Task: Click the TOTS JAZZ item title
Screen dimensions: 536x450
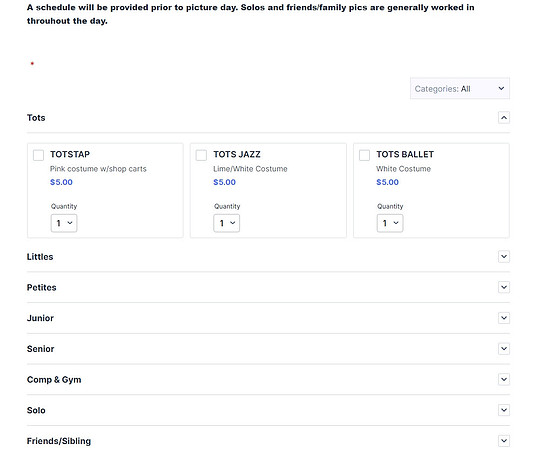Action: (x=237, y=155)
